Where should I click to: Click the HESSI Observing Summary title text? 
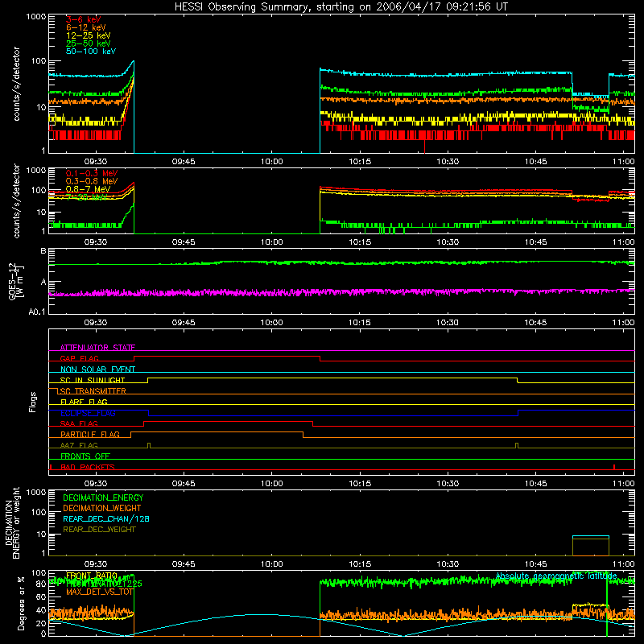pos(341,7)
